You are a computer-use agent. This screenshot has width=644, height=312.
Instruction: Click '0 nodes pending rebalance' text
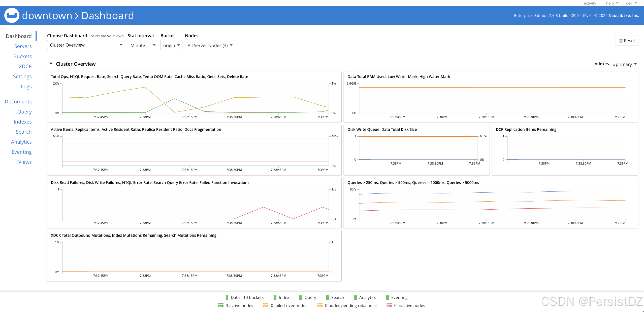point(351,305)
